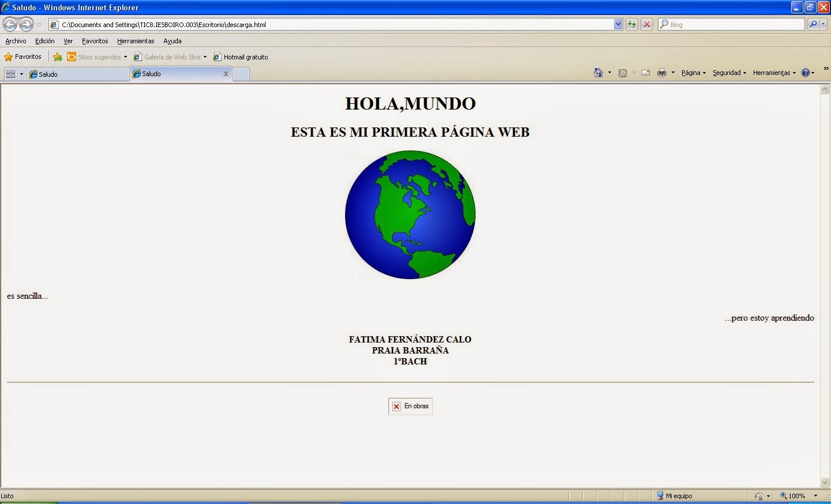Open the Edición menu
This screenshot has height=504, width=831.
click(x=44, y=41)
